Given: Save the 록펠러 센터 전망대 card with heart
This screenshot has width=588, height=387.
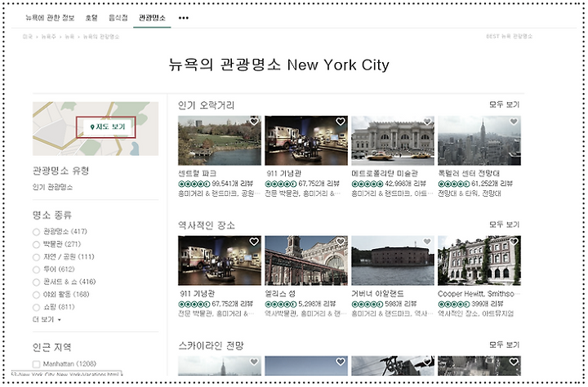Looking at the screenshot, I should (514, 122).
